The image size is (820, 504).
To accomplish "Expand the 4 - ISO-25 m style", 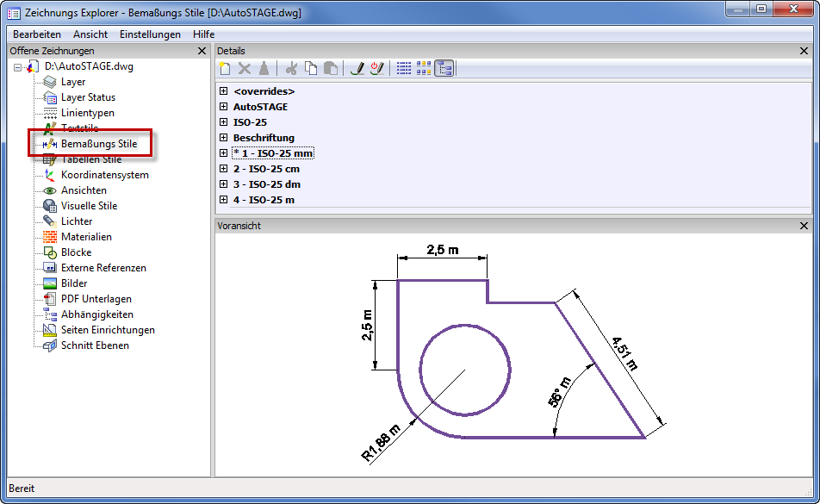I will point(224,200).
